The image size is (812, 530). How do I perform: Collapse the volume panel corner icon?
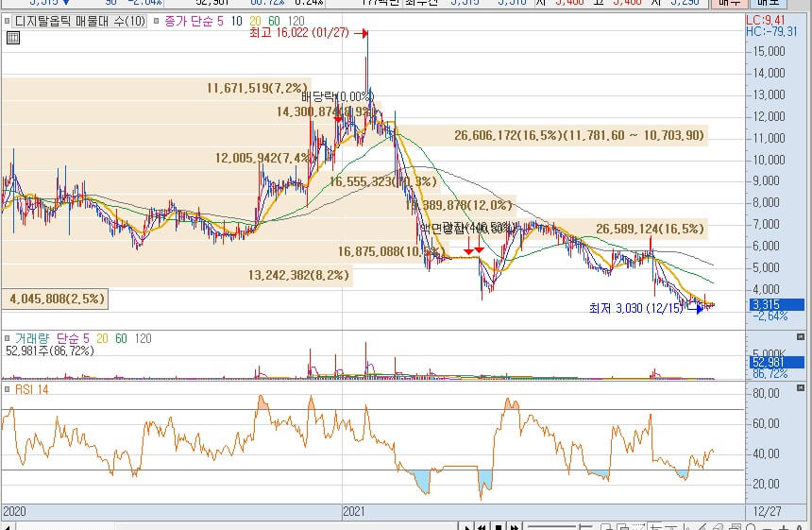pos(801,336)
